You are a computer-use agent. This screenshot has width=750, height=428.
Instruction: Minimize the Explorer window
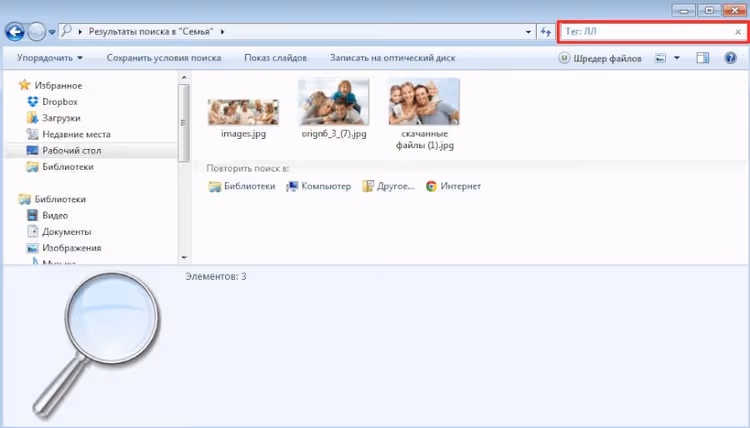click(x=684, y=10)
